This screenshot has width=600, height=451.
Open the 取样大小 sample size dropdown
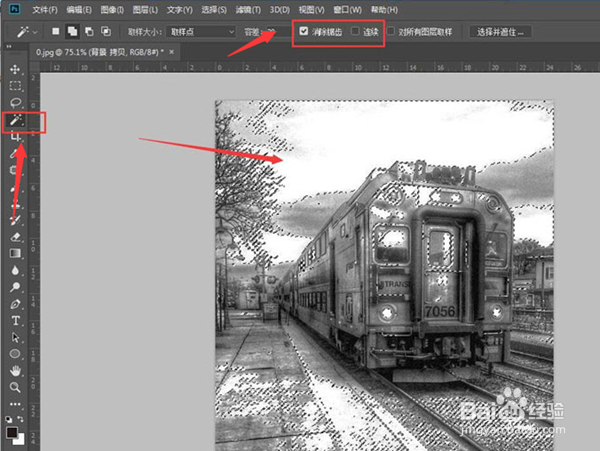[201, 32]
